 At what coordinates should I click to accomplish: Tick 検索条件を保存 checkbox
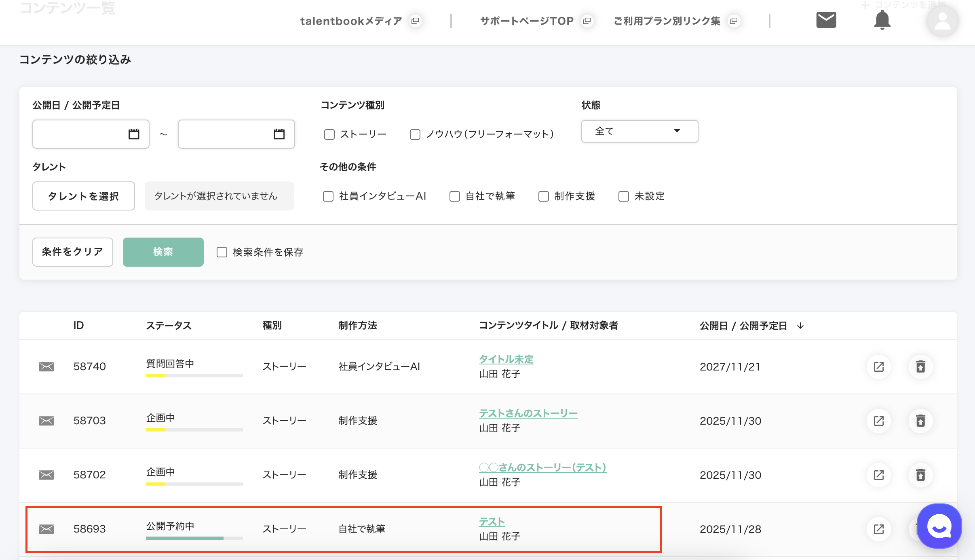pyautogui.click(x=222, y=252)
